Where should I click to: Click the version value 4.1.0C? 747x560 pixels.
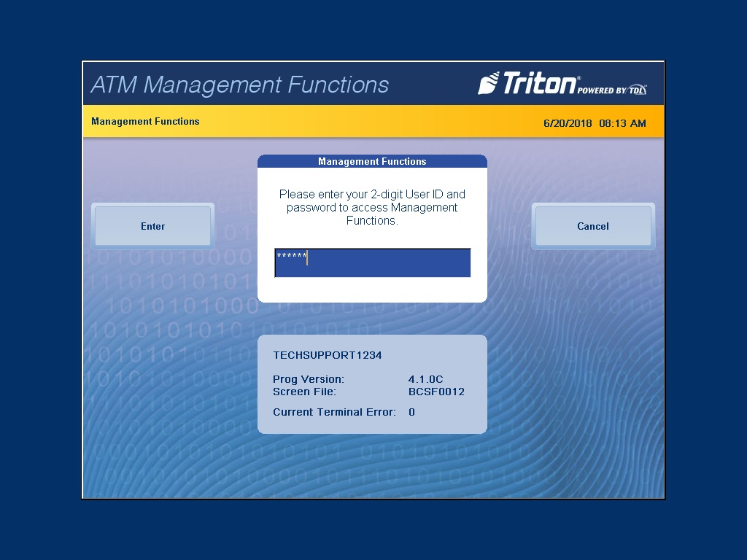[x=425, y=379]
